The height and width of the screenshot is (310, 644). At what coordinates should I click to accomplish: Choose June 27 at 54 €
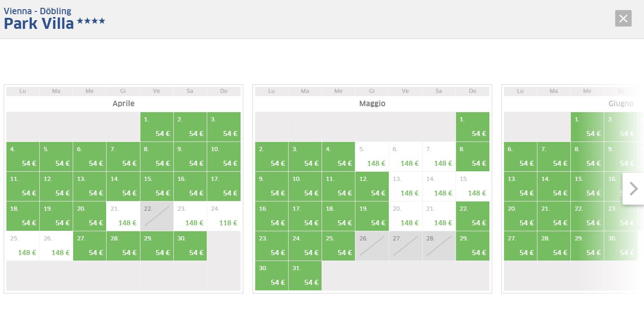tap(521, 246)
